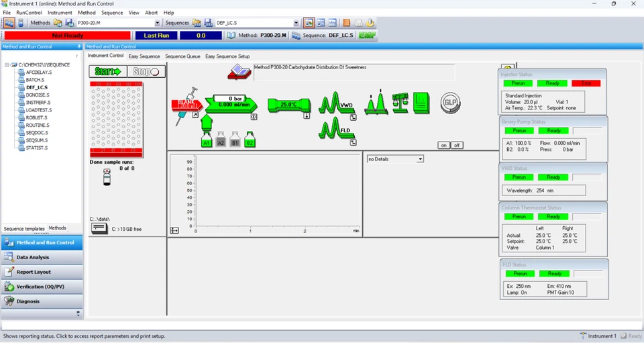The width and height of the screenshot is (644, 343).
Task: Click solvent bottle B1
Action: tap(235, 139)
